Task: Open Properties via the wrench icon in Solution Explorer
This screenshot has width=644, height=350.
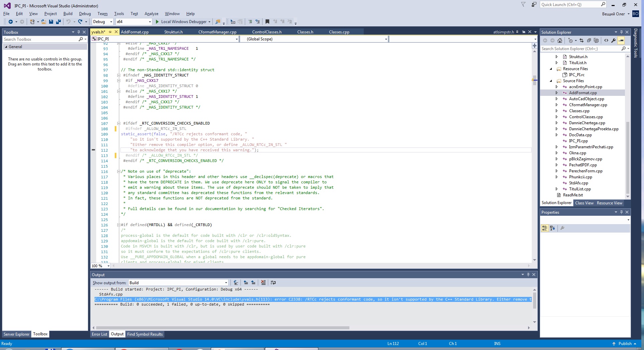Action: [614, 40]
